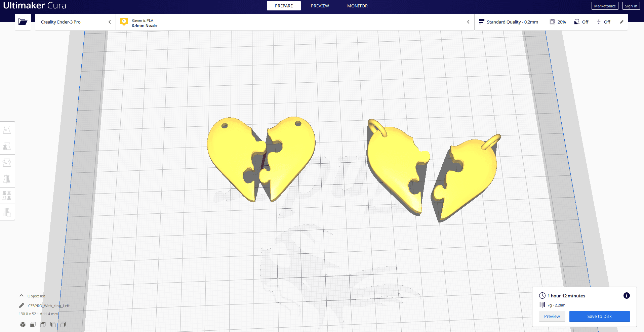The width and height of the screenshot is (644, 332).
Task: Edit object name with pencil icon
Action: pyautogui.click(x=22, y=305)
